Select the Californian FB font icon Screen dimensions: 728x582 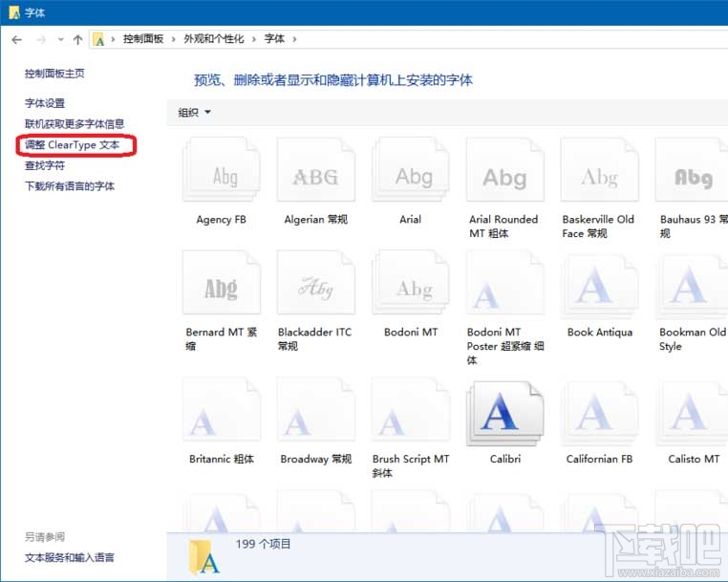click(x=599, y=413)
